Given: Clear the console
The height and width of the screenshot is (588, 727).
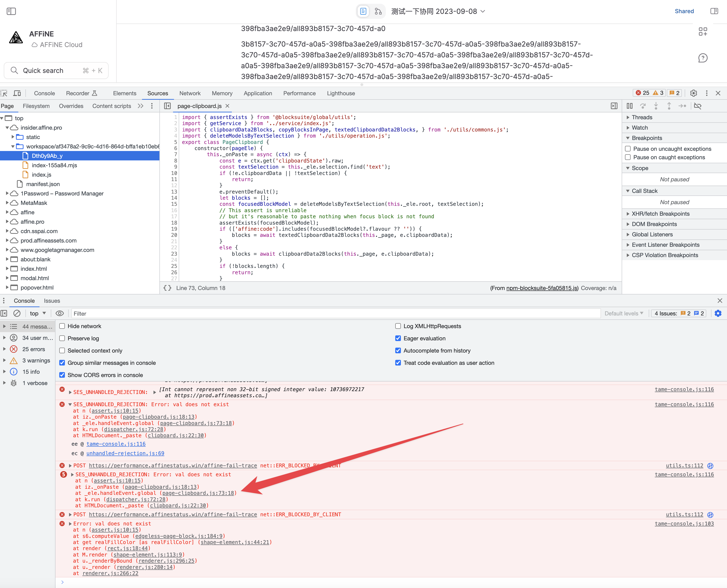Looking at the screenshot, I should [x=17, y=313].
